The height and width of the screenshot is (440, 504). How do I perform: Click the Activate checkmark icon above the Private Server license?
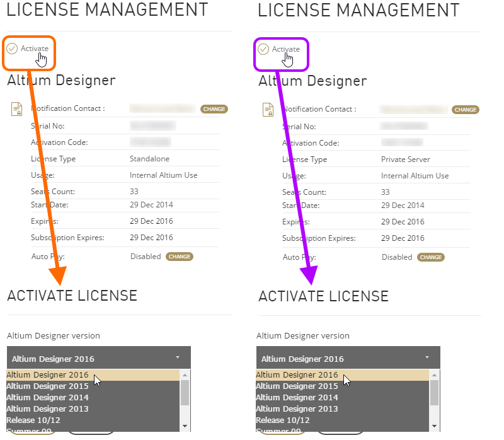point(263,49)
